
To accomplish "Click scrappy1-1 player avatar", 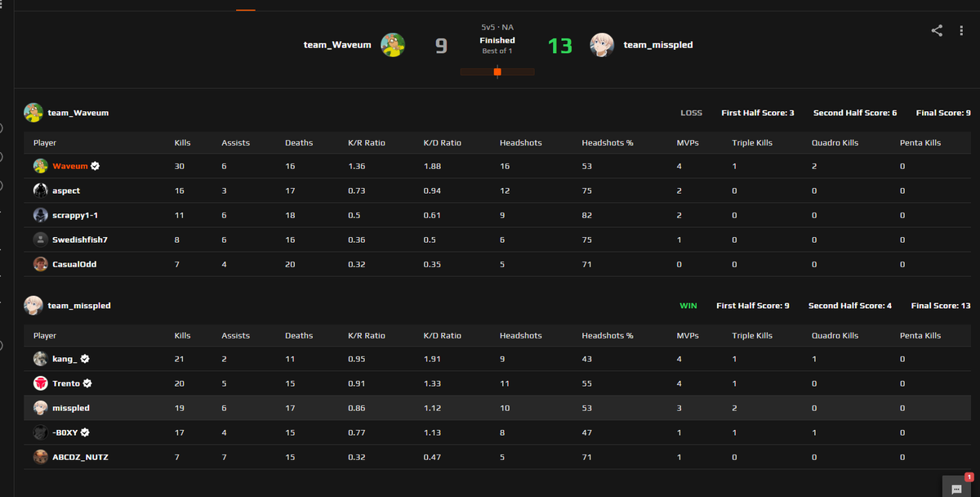I will pyautogui.click(x=40, y=215).
